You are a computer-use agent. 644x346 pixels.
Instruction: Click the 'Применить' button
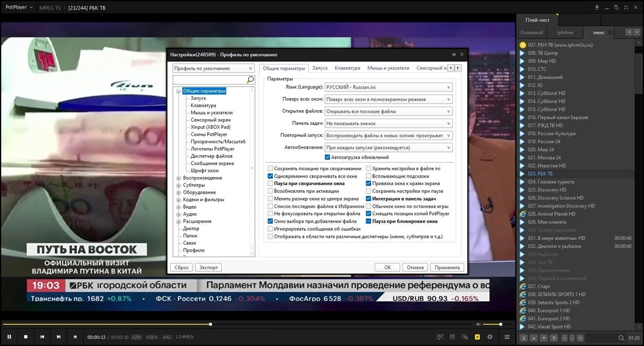point(447,267)
